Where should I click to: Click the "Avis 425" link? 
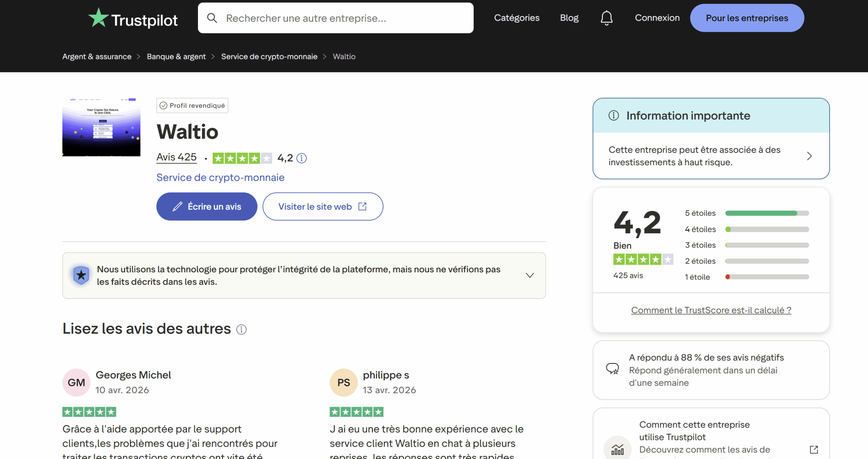tap(176, 157)
